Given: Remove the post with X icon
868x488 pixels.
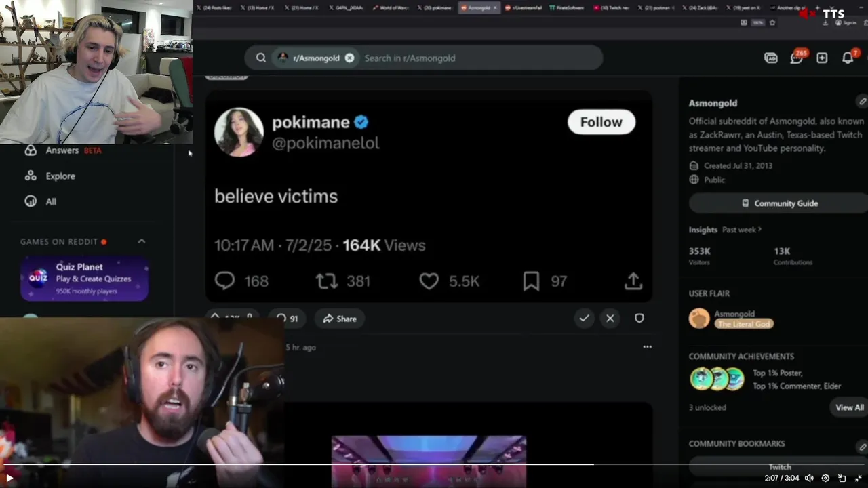Looking at the screenshot, I should 610,318.
